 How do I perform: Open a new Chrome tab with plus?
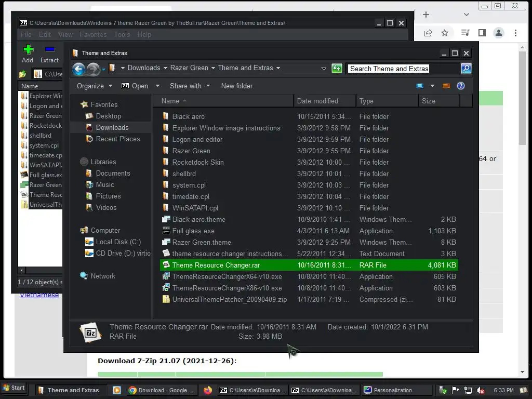[426, 15]
